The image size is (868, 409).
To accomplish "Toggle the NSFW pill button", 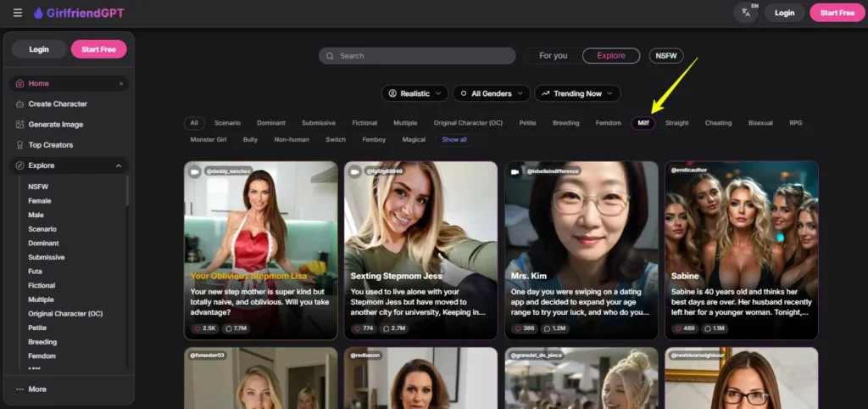I will [x=666, y=56].
